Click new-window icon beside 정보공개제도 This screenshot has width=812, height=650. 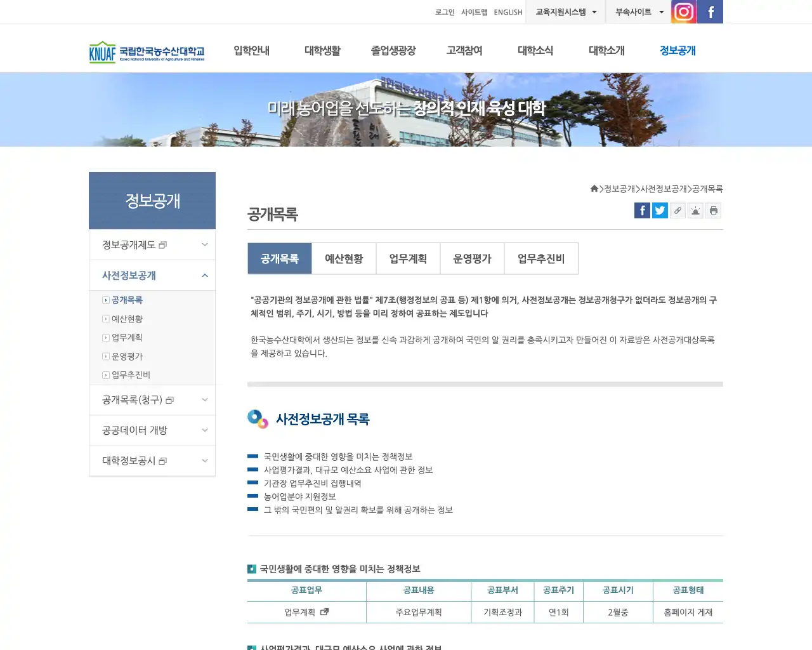[162, 245]
